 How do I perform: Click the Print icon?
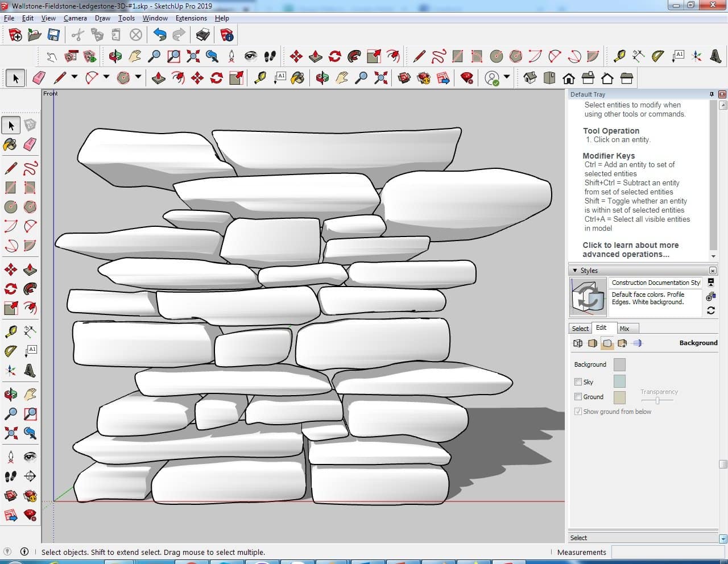click(203, 35)
